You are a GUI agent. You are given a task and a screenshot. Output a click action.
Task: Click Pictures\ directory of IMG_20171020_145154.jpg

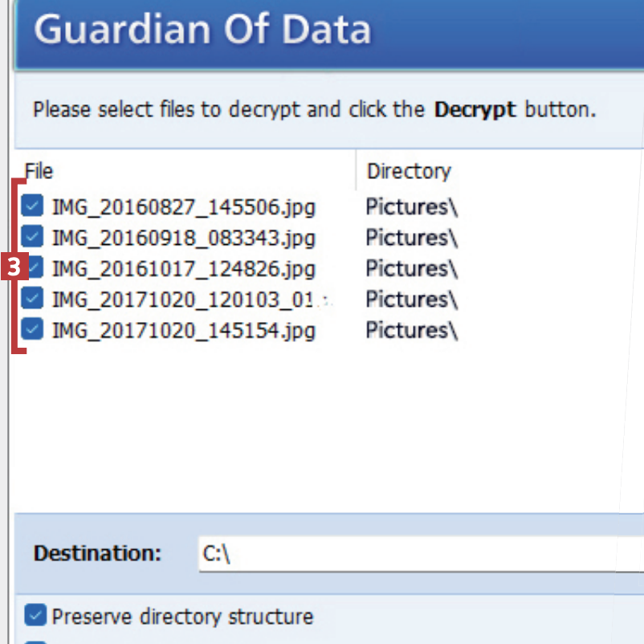411,330
